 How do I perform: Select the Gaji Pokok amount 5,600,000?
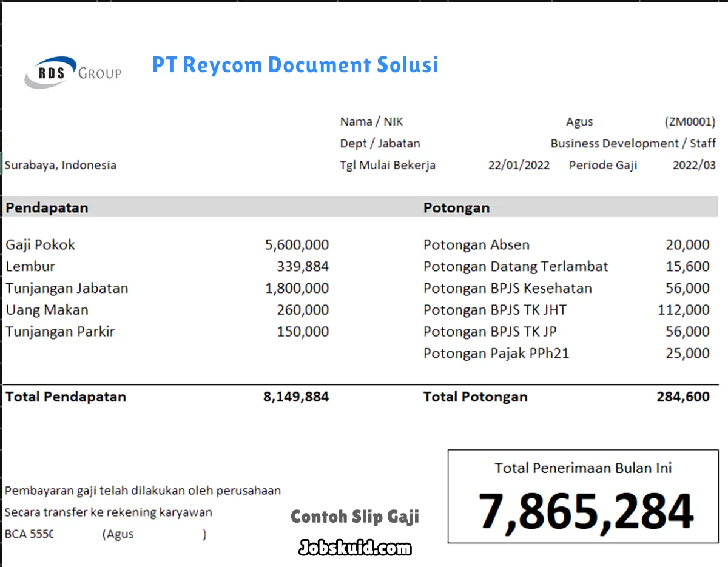[296, 244]
